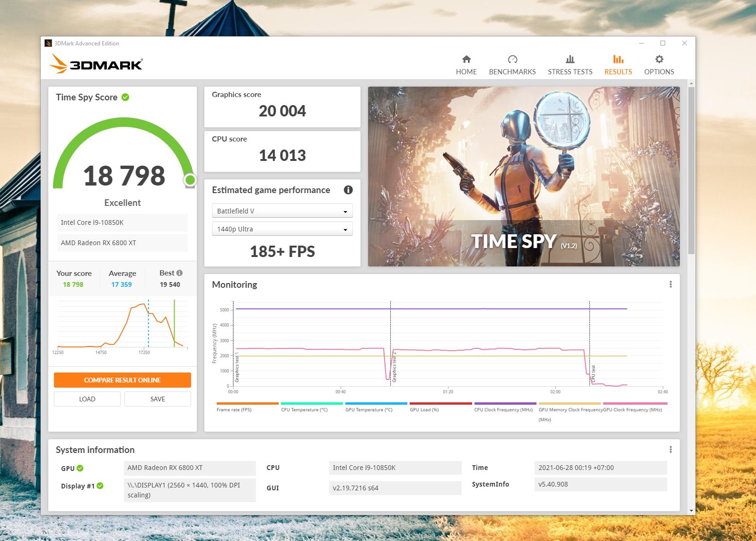Screen dimensions: 756x541
Task: Click the GPU field in System information
Action: (190, 468)
